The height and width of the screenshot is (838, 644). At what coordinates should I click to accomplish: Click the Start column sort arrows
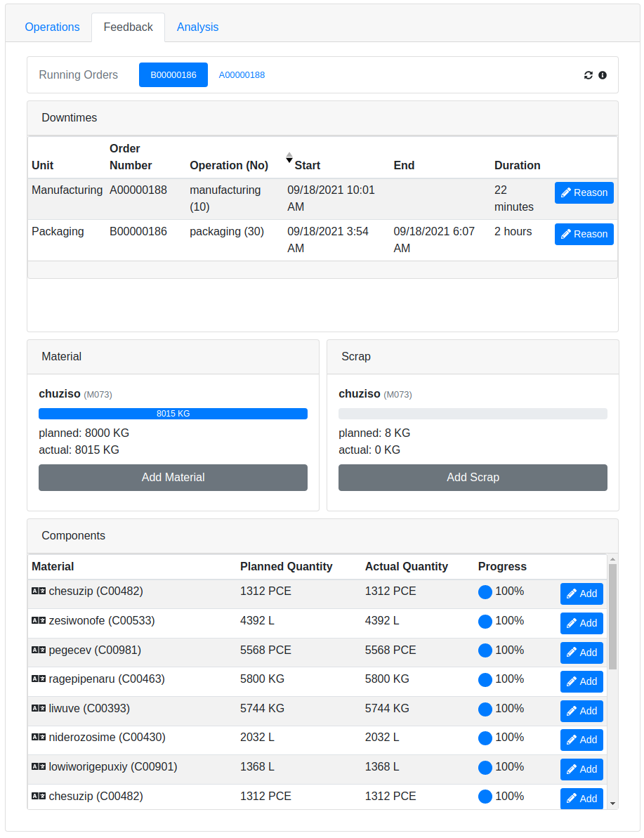click(289, 158)
